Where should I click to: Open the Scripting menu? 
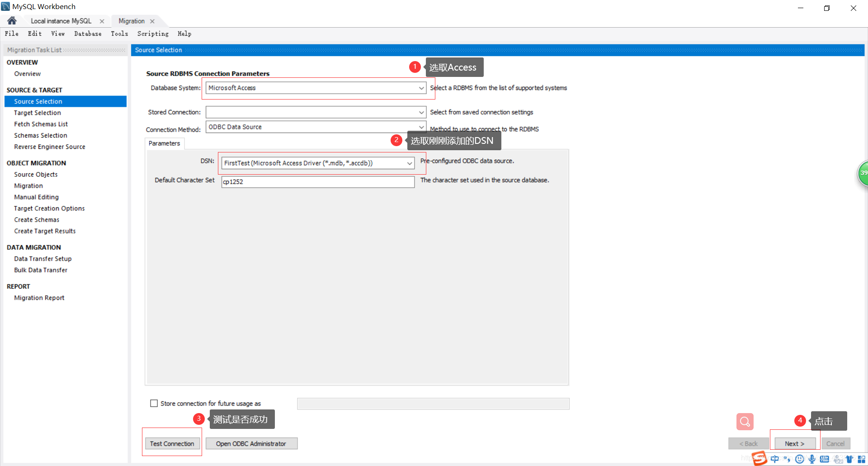[153, 33]
